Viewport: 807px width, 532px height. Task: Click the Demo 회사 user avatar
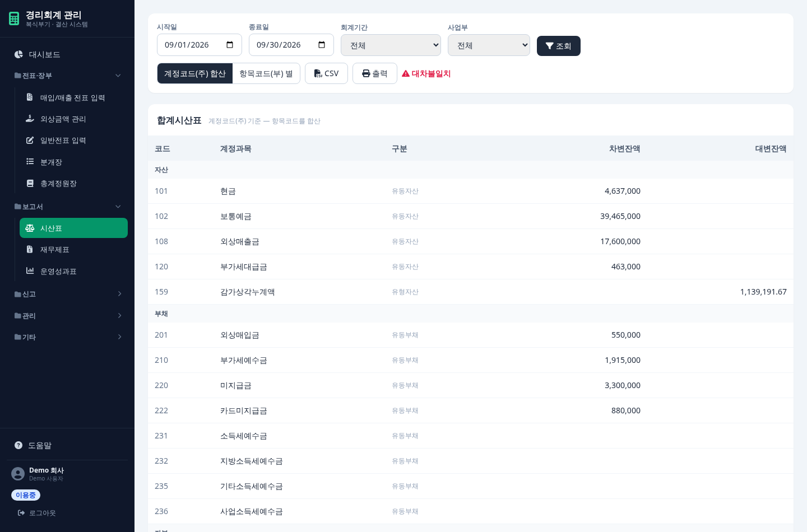(x=18, y=474)
